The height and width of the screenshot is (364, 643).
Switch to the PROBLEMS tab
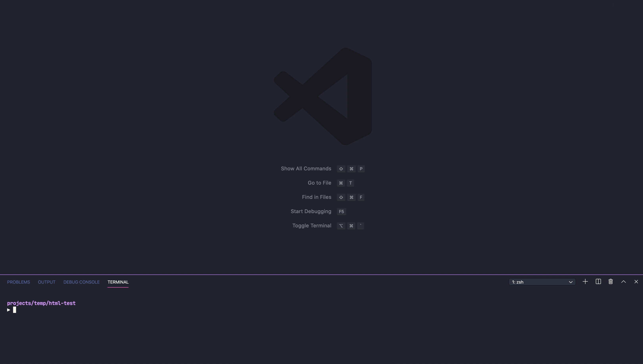click(x=18, y=282)
